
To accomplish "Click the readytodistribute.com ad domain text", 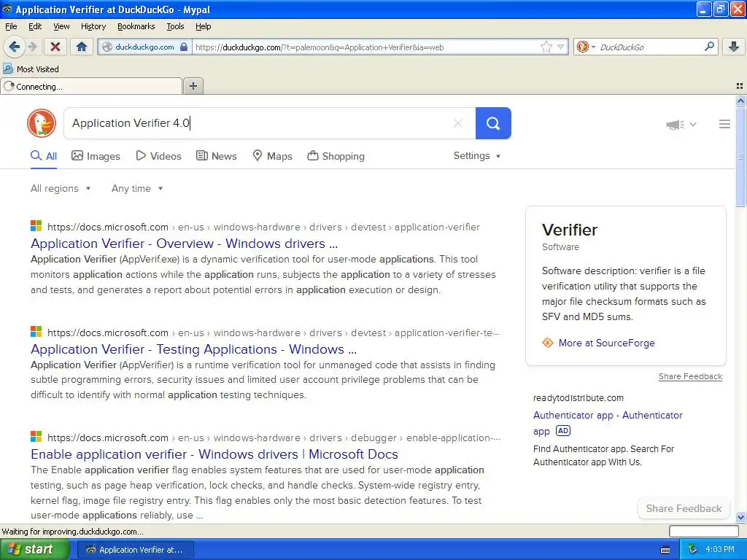I will pos(578,398).
